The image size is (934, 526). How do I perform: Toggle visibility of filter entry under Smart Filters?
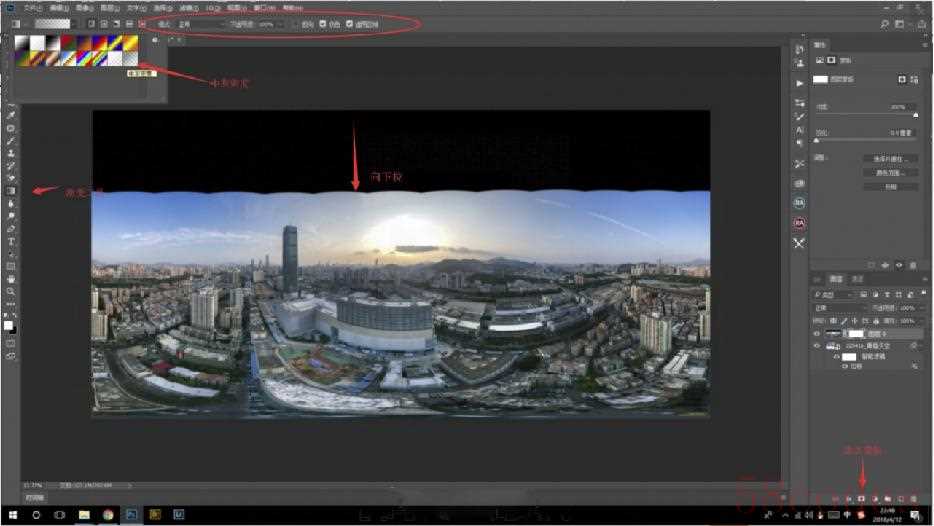[x=845, y=366]
